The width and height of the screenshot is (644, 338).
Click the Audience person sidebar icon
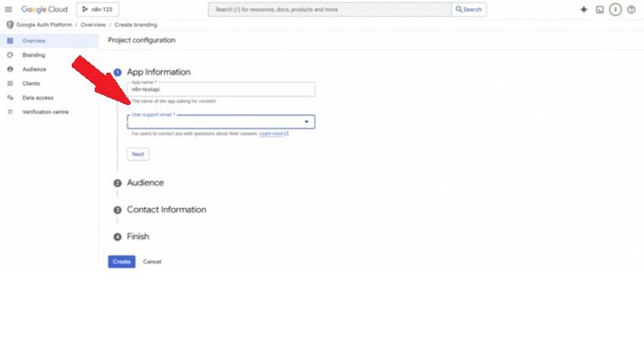pyautogui.click(x=10, y=69)
